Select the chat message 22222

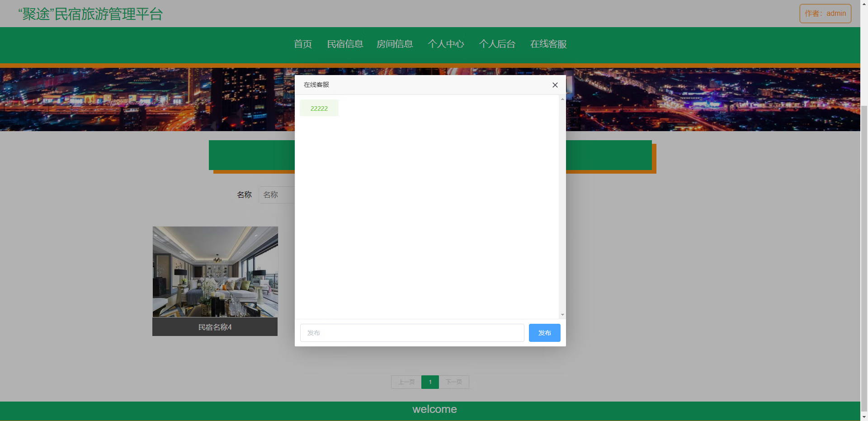319,108
